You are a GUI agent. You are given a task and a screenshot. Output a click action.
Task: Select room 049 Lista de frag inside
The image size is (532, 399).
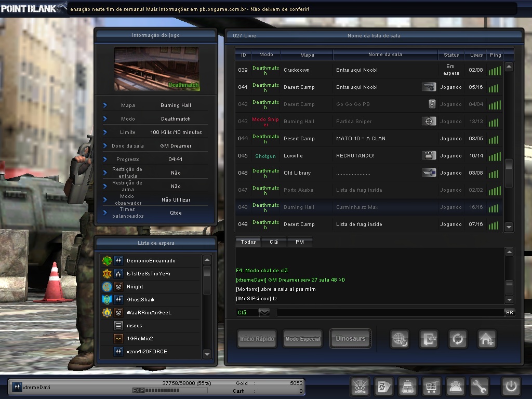[368, 224]
